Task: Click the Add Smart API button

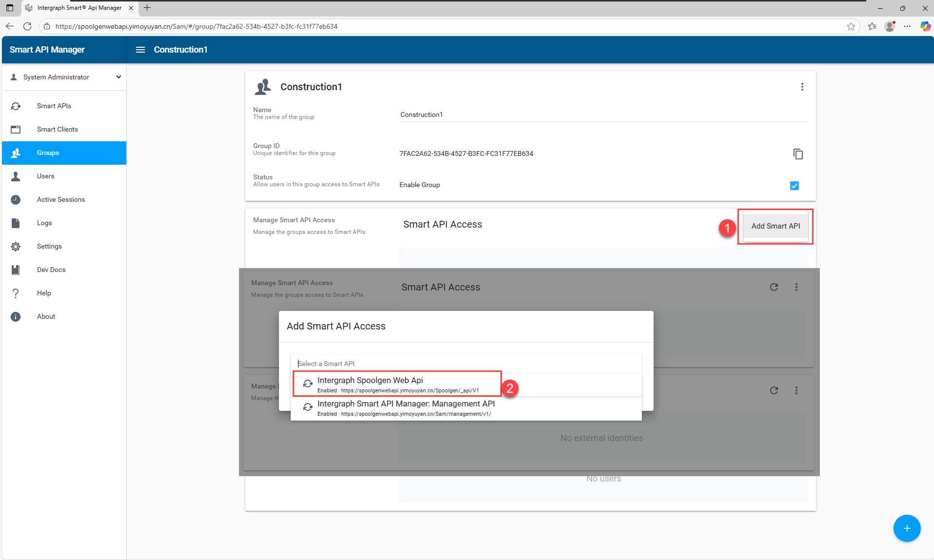Action: pos(775,226)
